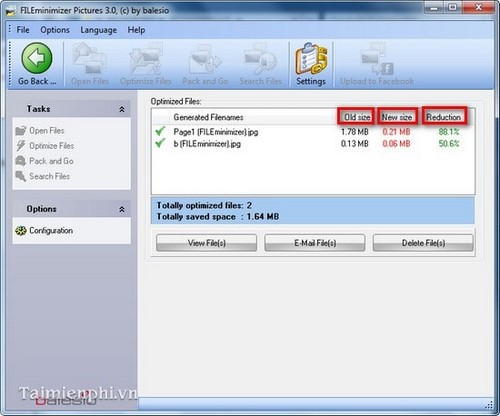Collapse the Tasks panel chevron
The image size is (500, 416).
(122, 109)
